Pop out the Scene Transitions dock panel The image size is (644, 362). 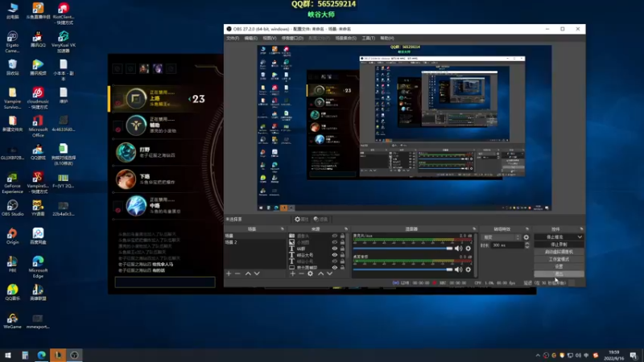[x=527, y=229]
